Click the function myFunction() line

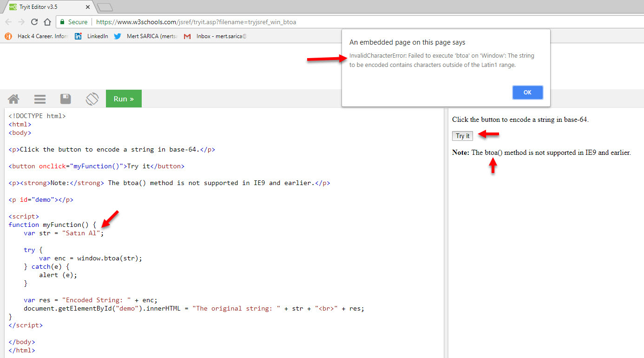coord(52,225)
